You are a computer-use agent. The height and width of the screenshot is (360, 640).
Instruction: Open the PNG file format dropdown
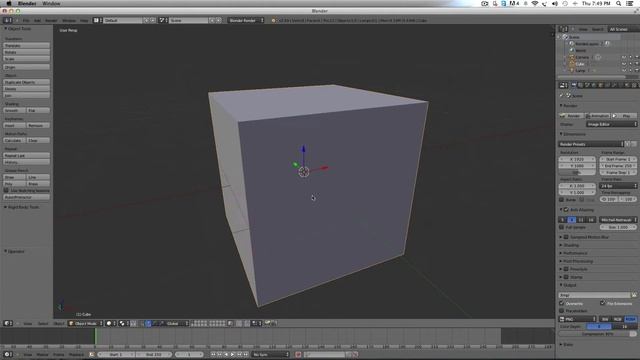click(x=578, y=319)
